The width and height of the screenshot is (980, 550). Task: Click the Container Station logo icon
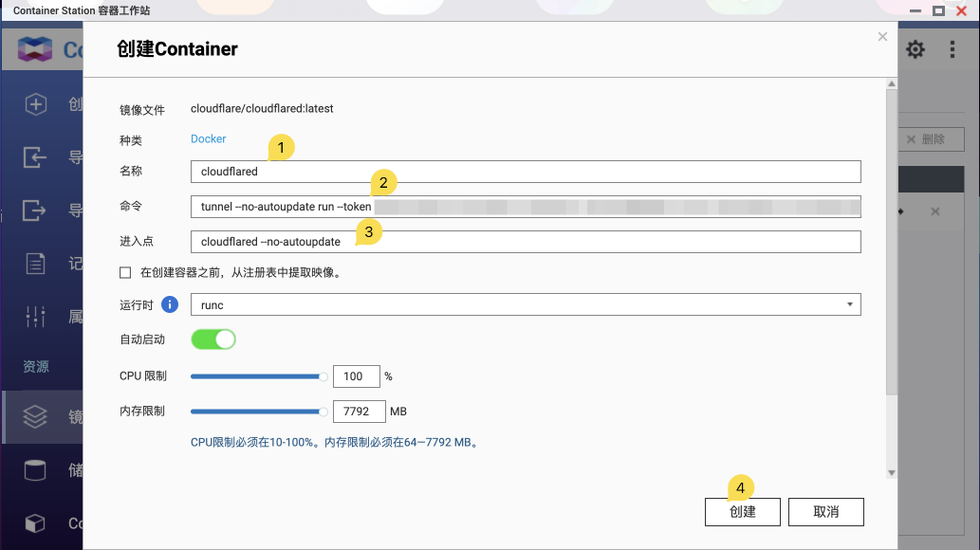35,48
